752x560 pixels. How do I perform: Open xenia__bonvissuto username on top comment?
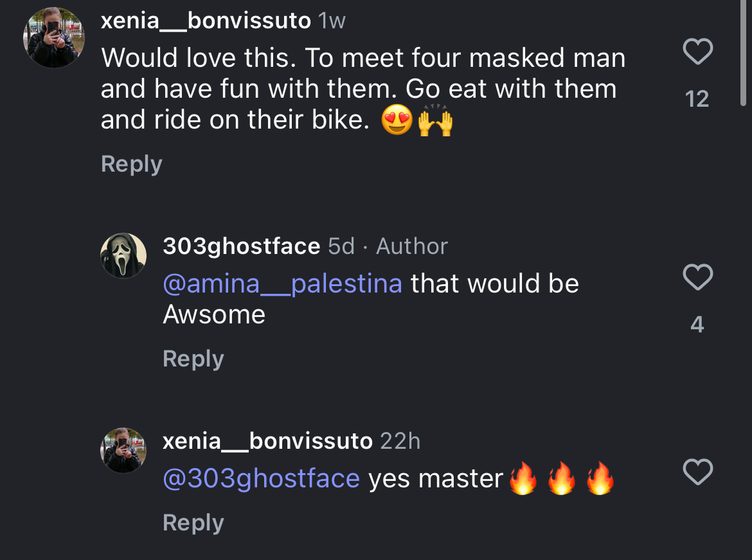pyautogui.click(x=206, y=21)
